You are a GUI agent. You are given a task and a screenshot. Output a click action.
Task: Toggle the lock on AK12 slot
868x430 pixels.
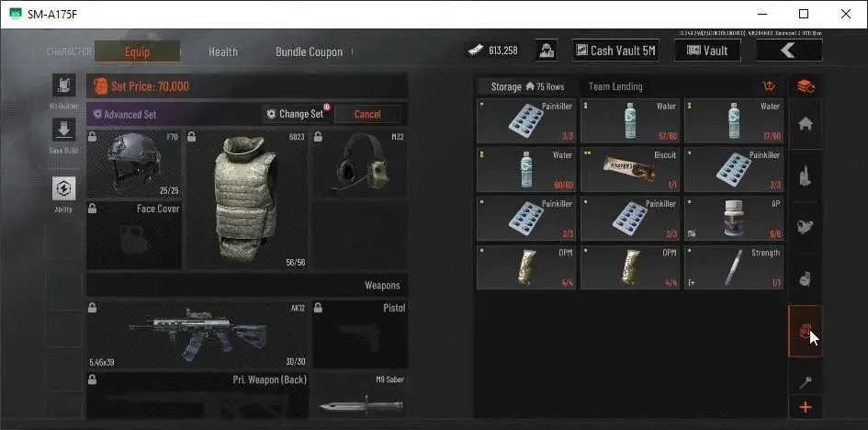click(93, 308)
